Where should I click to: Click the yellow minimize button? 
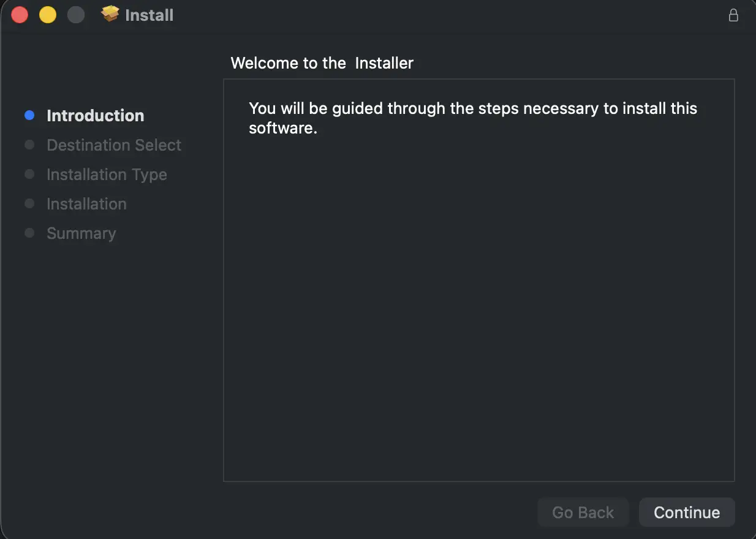pos(47,15)
